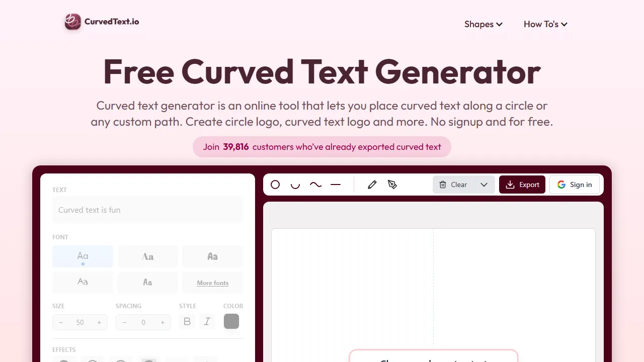Click the Export button
This screenshot has height=362, width=644.
(x=522, y=185)
